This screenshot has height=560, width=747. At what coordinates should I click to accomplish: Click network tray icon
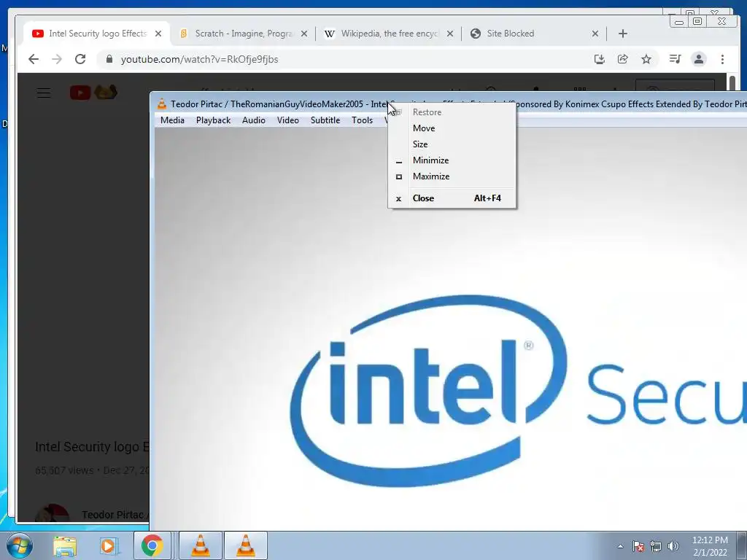[656, 546]
